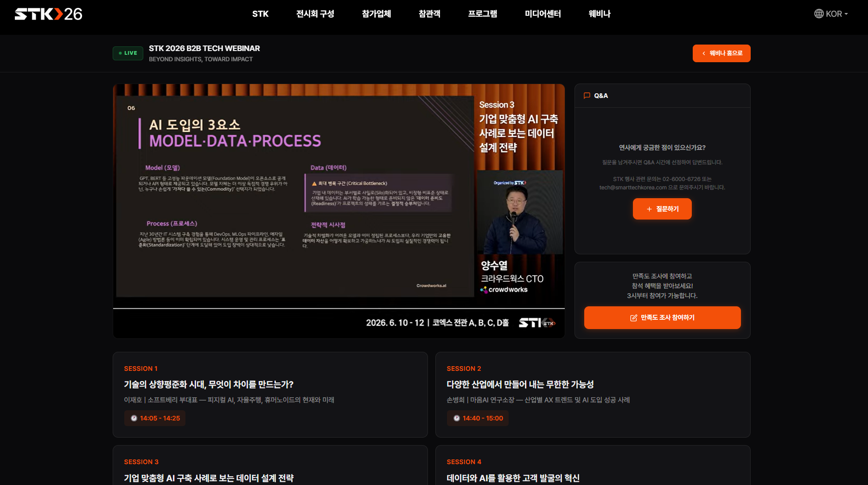Open the 프로그램 menu item
This screenshot has height=485, width=868.
click(483, 14)
